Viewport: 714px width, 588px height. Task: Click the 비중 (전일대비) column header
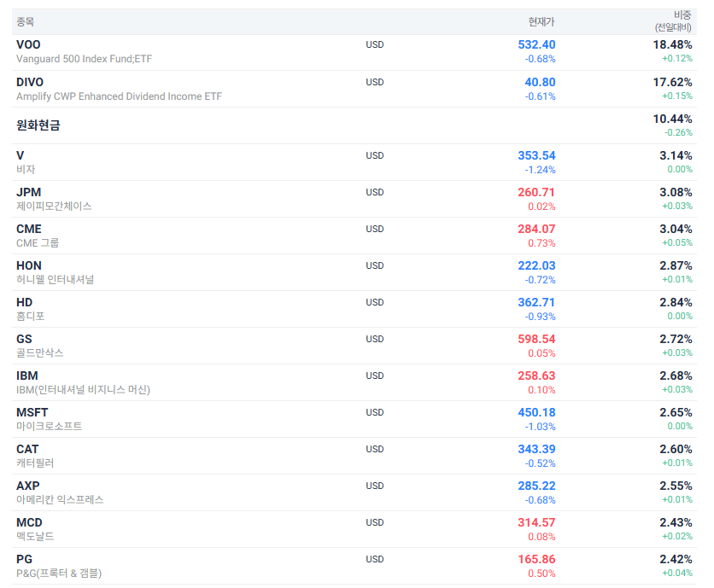(x=674, y=21)
